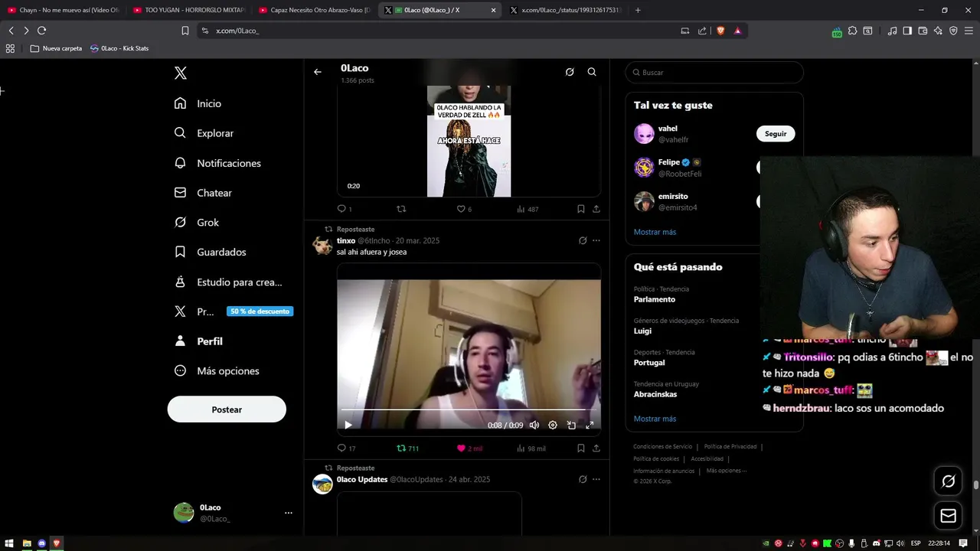Go to Inicio in left navigation
Viewport: 980px width, 551px height.
198,103
